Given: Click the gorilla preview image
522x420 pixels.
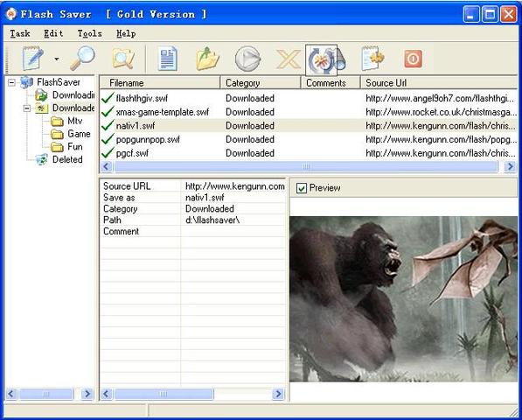Looking at the screenshot, I should click(x=403, y=299).
